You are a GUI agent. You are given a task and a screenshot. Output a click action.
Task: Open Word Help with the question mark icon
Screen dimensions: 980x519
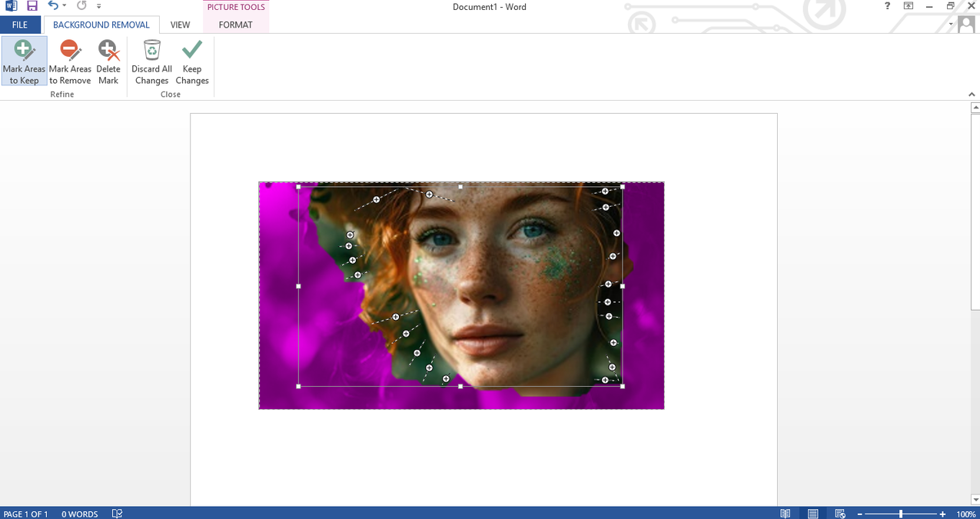pyautogui.click(x=886, y=6)
